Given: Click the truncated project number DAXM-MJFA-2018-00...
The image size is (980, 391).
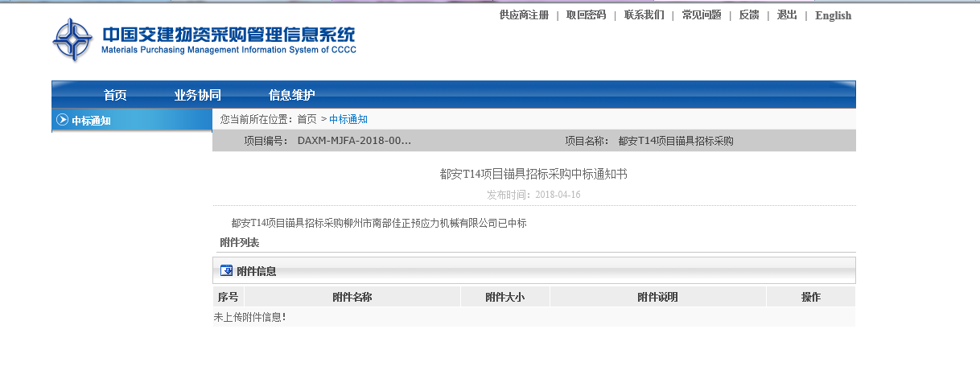Looking at the screenshot, I should [354, 141].
